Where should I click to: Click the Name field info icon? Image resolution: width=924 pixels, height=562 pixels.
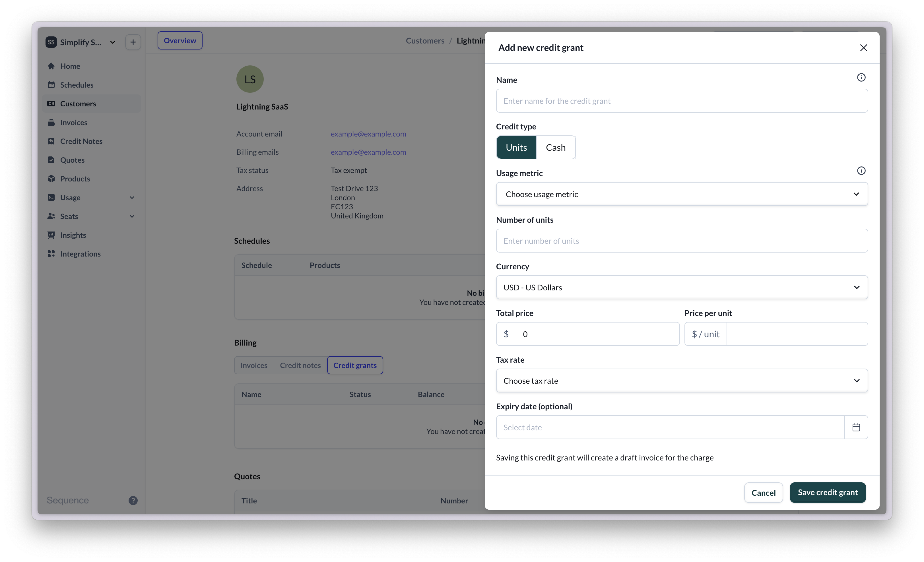pyautogui.click(x=861, y=78)
